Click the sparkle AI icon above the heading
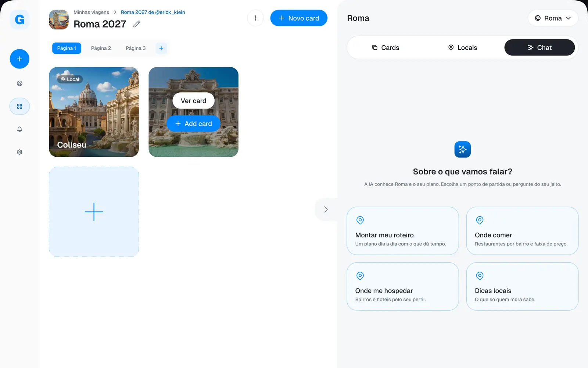Image resolution: width=588 pixels, height=368 pixels. pyautogui.click(x=462, y=149)
